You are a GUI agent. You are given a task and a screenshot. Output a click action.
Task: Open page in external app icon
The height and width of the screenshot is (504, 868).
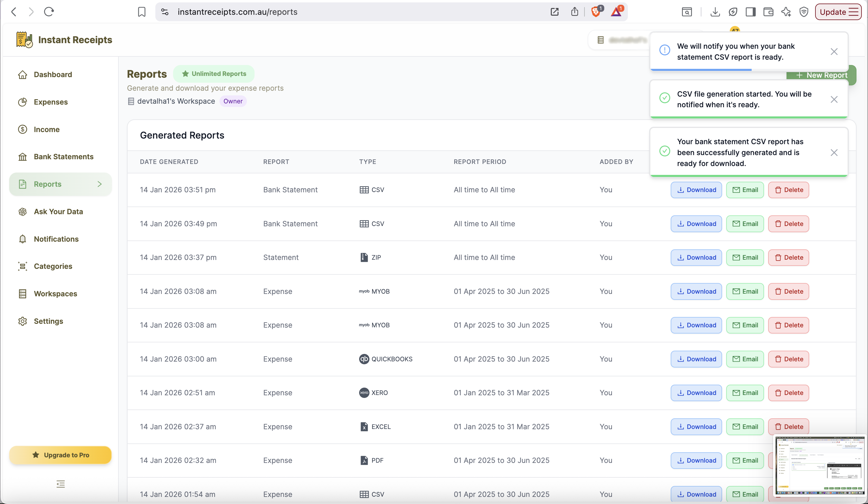click(555, 12)
